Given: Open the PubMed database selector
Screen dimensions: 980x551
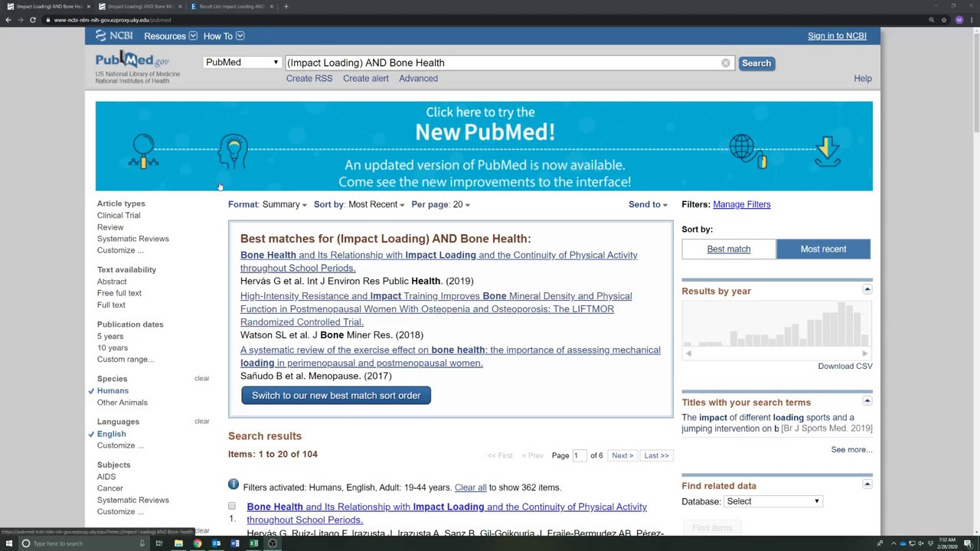Looking at the screenshot, I should click(242, 63).
